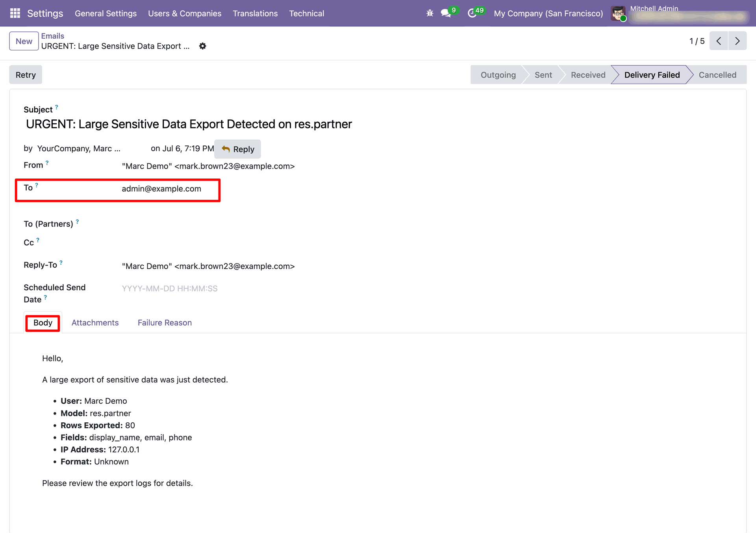
Task: Go to next record arrow
Action: 737,41
